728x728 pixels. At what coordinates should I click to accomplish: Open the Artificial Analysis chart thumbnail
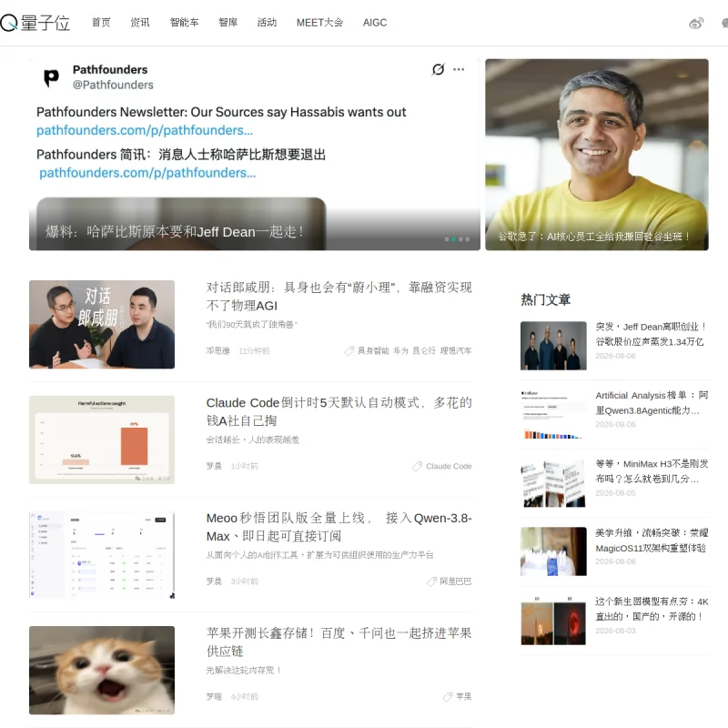click(x=553, y=414)
